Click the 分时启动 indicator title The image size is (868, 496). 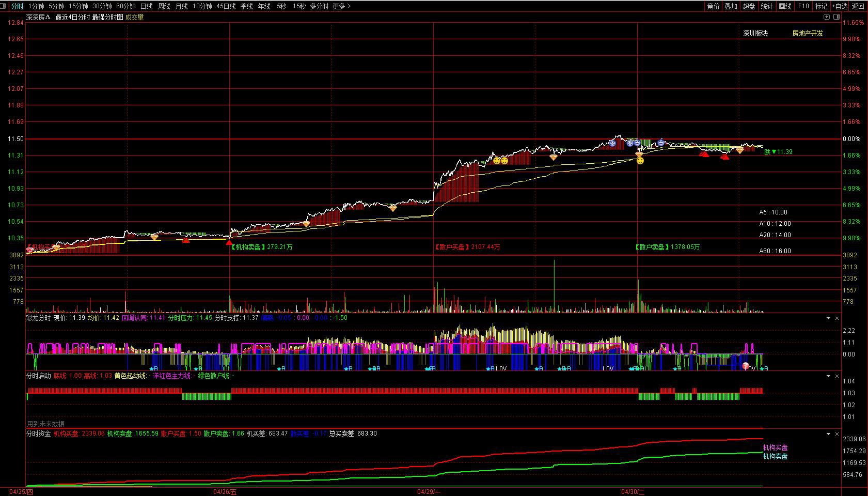pos(39,376)
